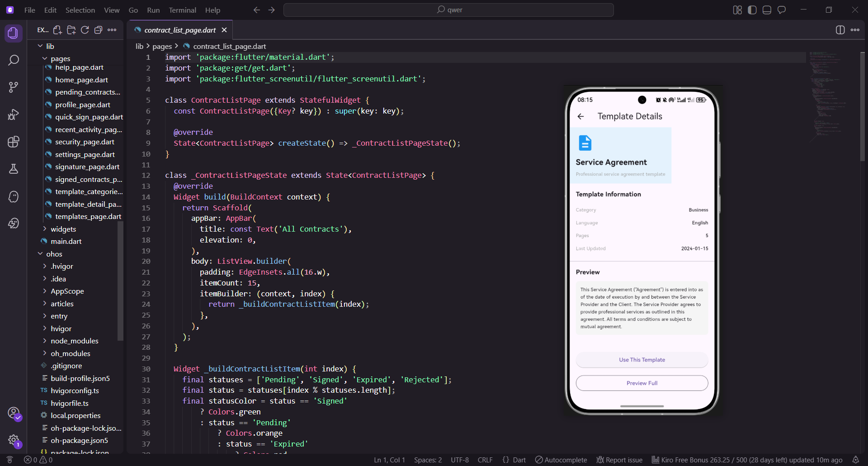The image size is (868, 466).
Task: Open the Explorer view in activity bar
Action: pos(13,33)
